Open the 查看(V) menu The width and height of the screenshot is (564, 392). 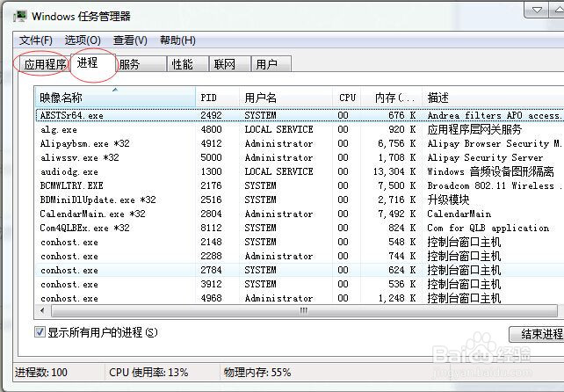click(x=130, y=40)
